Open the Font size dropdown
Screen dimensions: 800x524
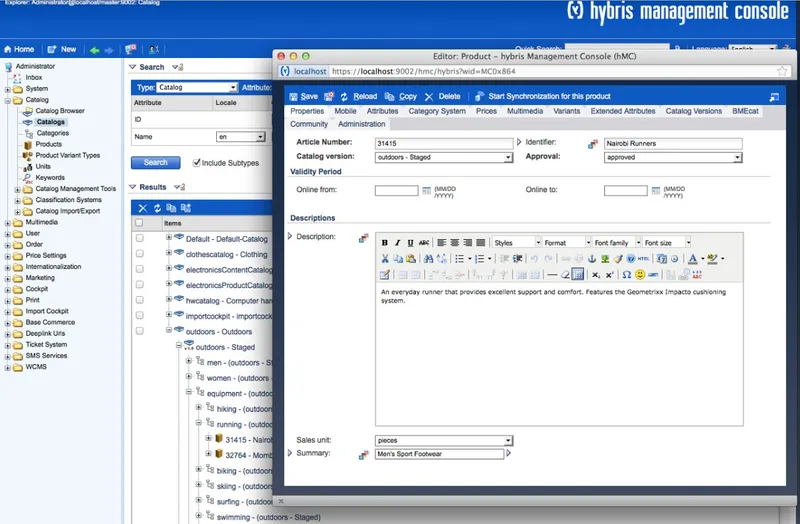click(666, 243)
